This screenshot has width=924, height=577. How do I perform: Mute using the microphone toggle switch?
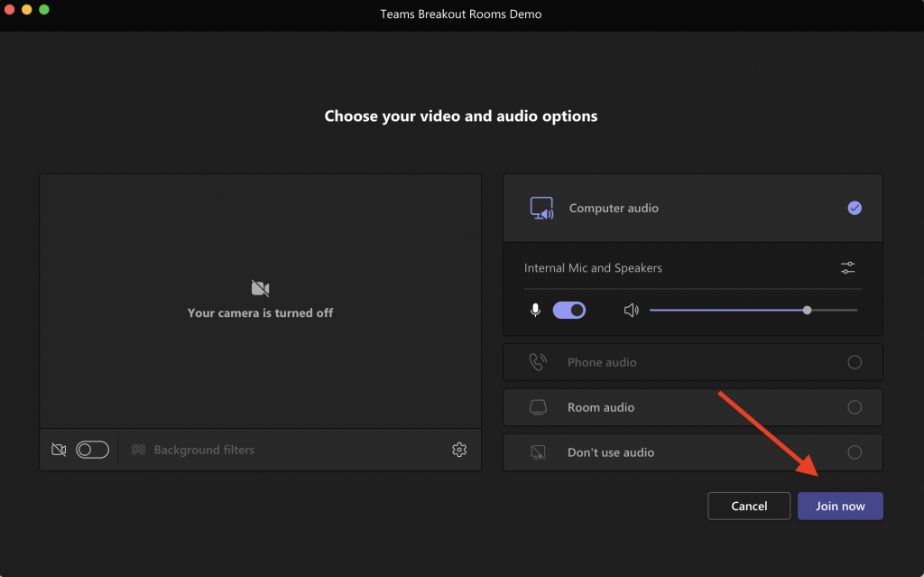pyautogui.click(x=569, y=311)
